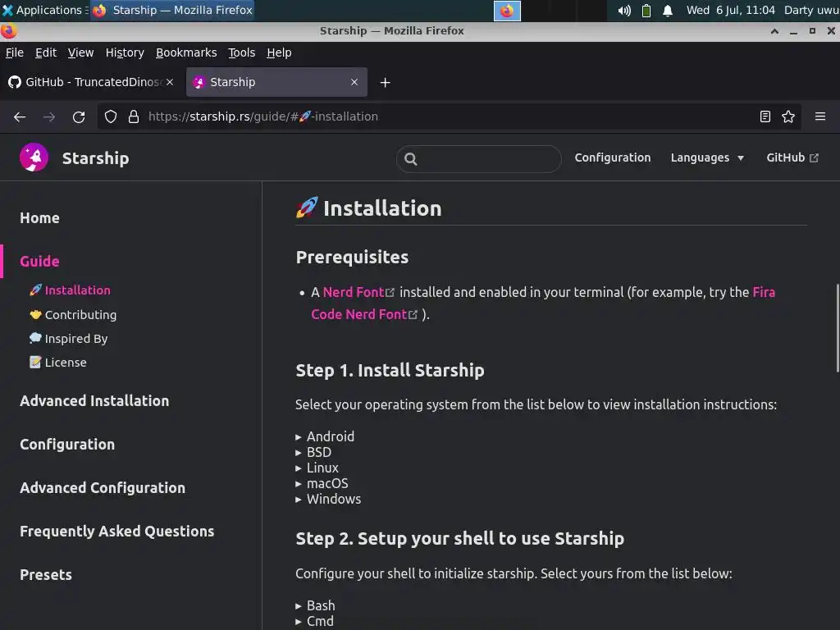Click the Starship Firefox taskbar button
This screenshot has height=630, width=840.
[172, 10]
